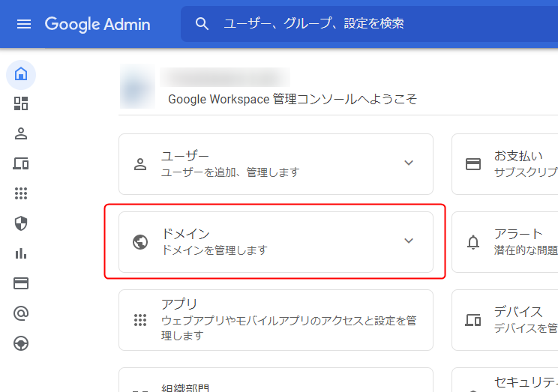The height and width of the screenshot is (392, 558).
Task: Open the アラート card title
Action: coord(518,234)
